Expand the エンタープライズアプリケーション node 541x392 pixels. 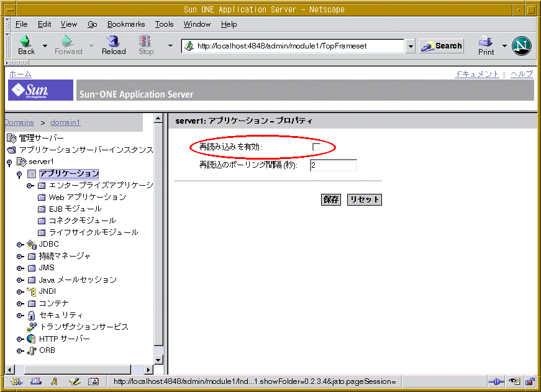click(x=30, y=186)
